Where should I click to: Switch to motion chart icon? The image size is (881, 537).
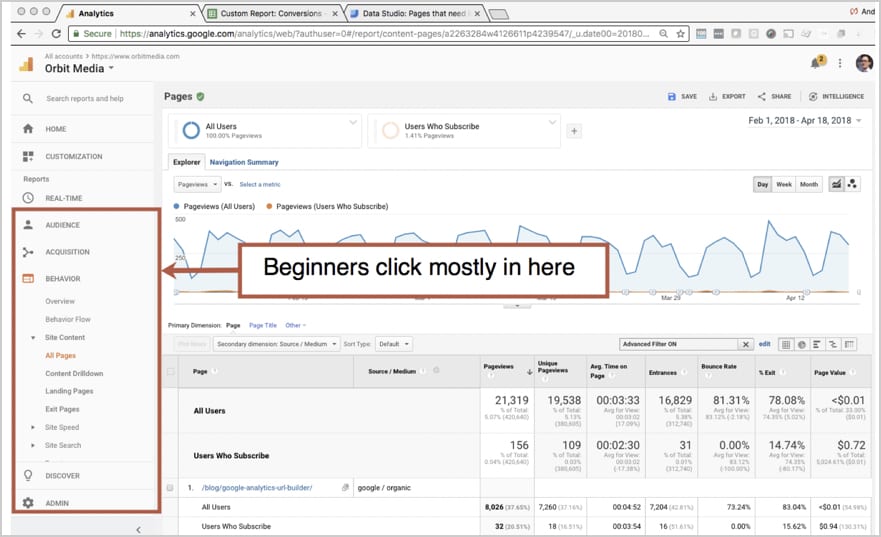pos(852,184)
